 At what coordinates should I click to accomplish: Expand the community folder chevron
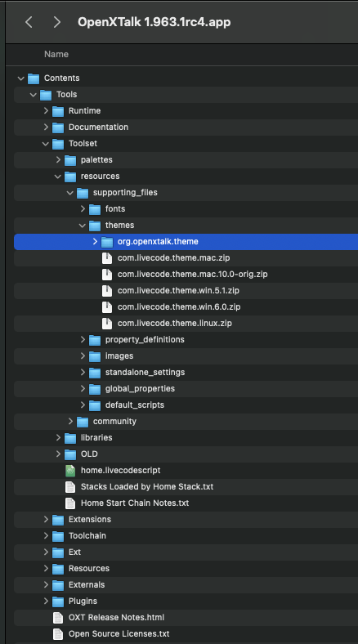(70, 422)
